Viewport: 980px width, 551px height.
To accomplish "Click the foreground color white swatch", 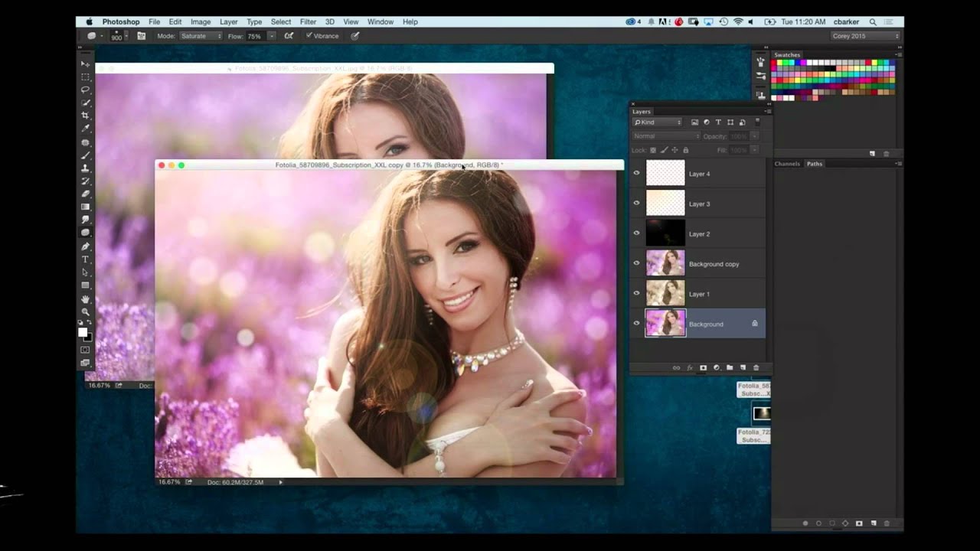I will 83,331.
